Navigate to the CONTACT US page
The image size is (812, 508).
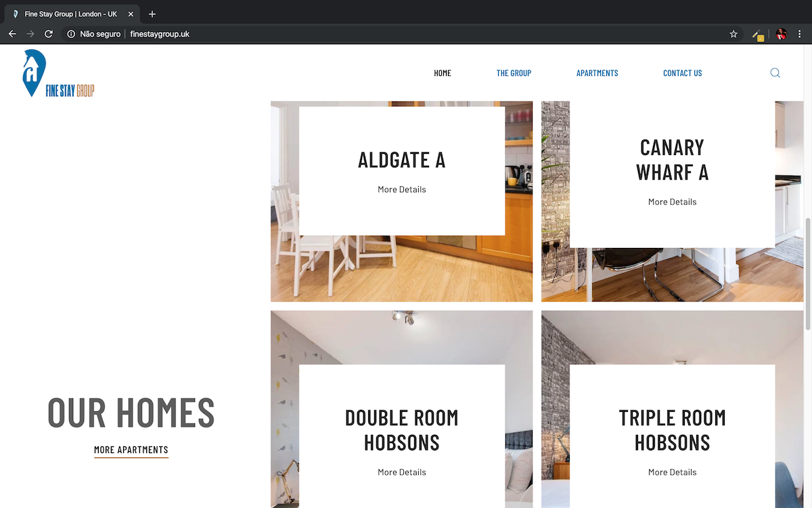682,73
